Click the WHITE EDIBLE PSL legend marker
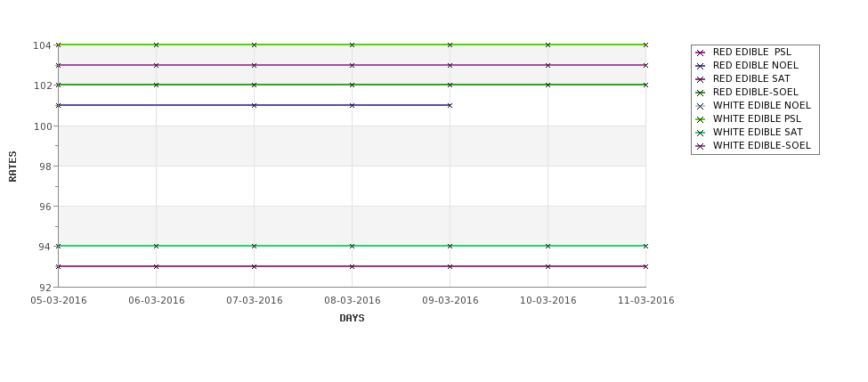The image size is (868, 382). coord(701,119)
